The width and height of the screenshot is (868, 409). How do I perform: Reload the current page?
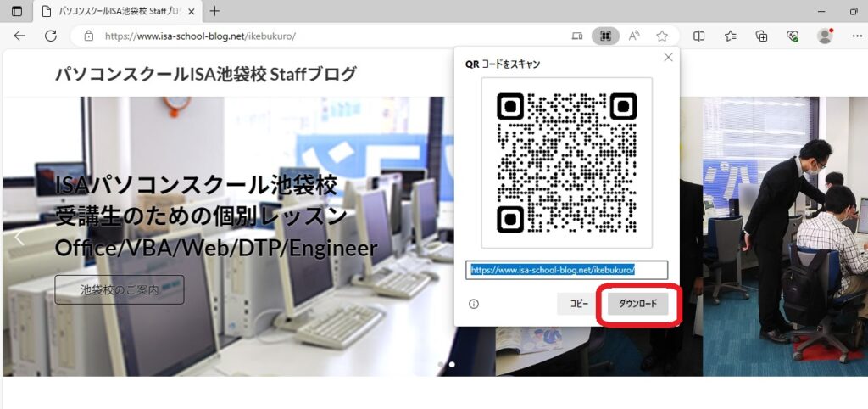(x=50, y=36)
